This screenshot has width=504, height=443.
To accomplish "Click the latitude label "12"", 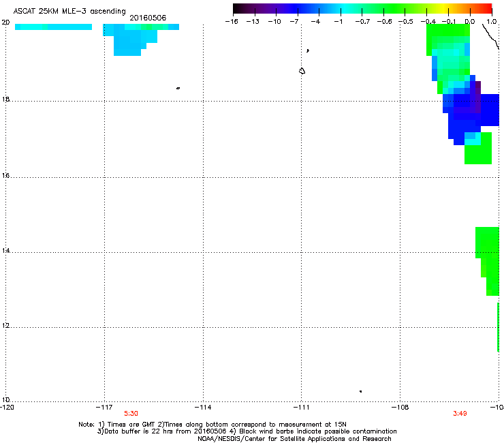I will 5,326.
